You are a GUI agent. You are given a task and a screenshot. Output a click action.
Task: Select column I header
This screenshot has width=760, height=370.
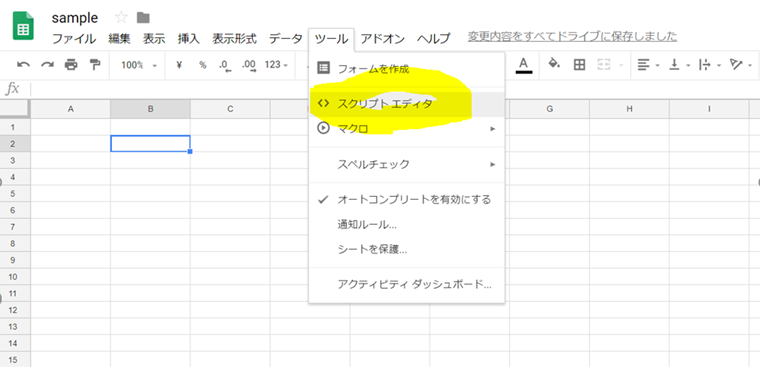[x=709, y=109]
